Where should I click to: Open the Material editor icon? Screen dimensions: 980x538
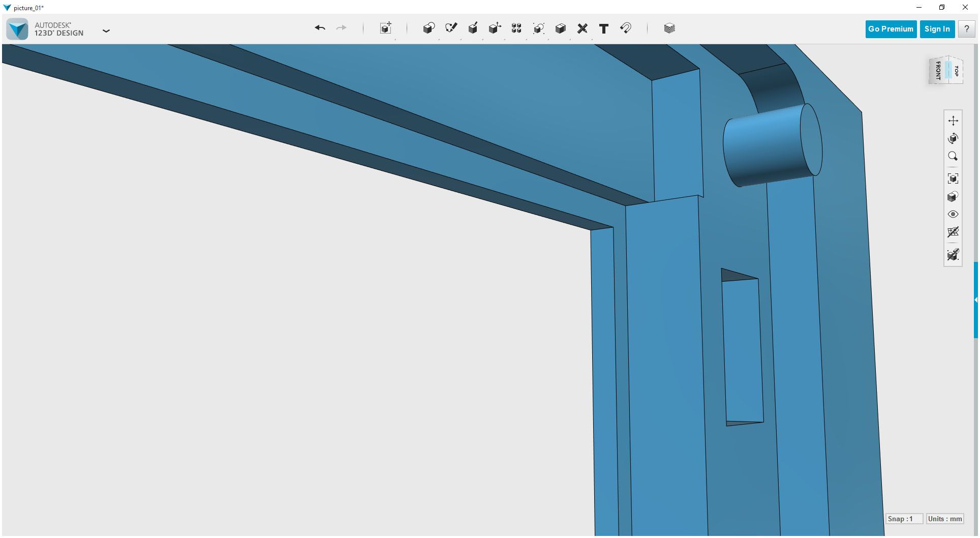669,28
